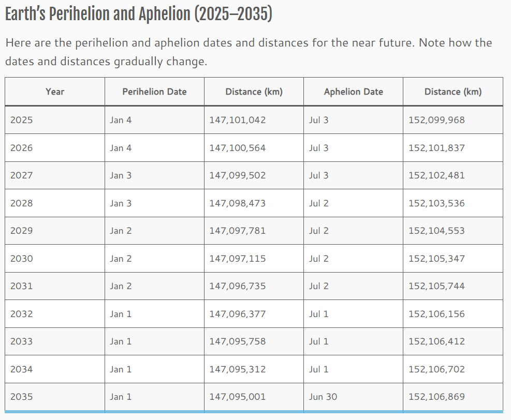Click the Perihelion Date column header
Image resolution: width=511 pixels, height=420 pixels.
(154, 92)
